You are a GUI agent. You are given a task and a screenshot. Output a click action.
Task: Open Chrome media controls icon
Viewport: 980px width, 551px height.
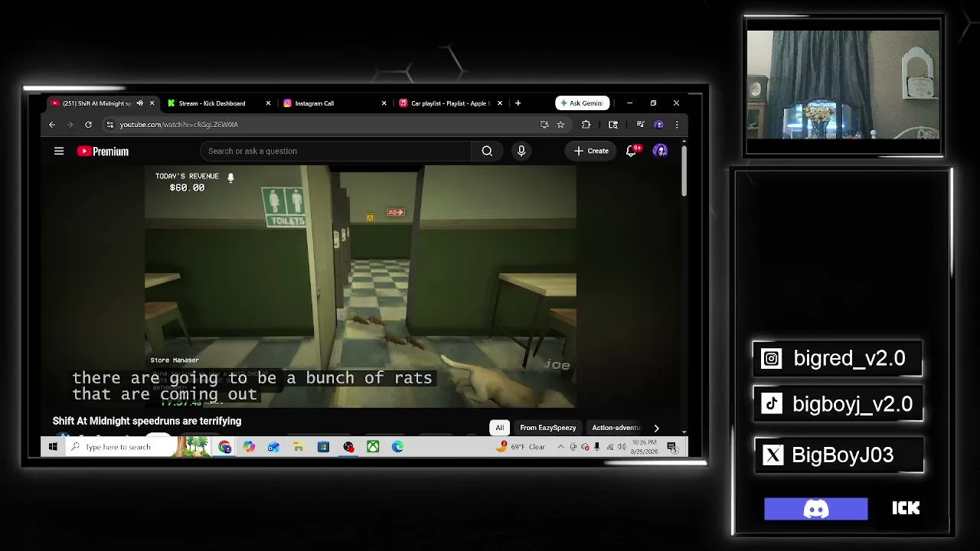pyautogui.click(x=640, y=125)
